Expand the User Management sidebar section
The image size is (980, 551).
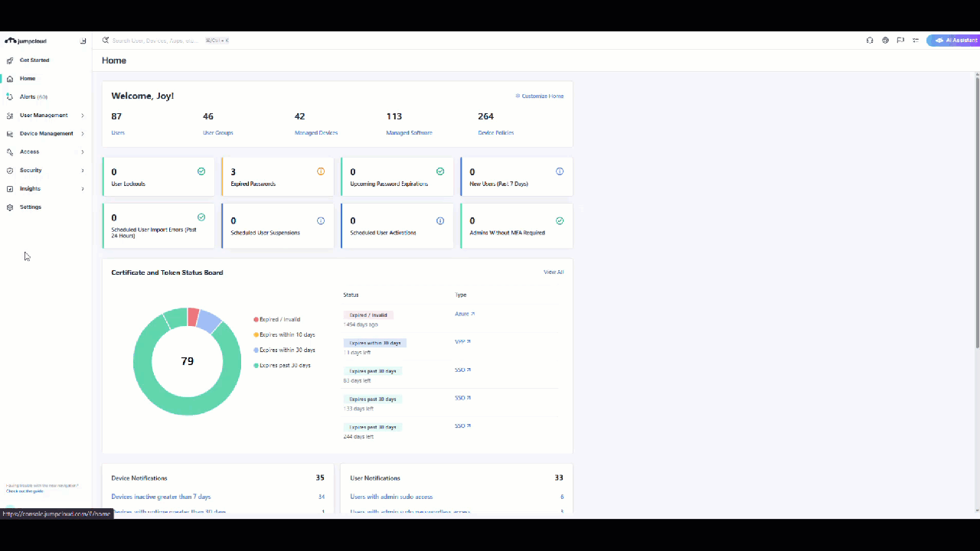(44, 116)
